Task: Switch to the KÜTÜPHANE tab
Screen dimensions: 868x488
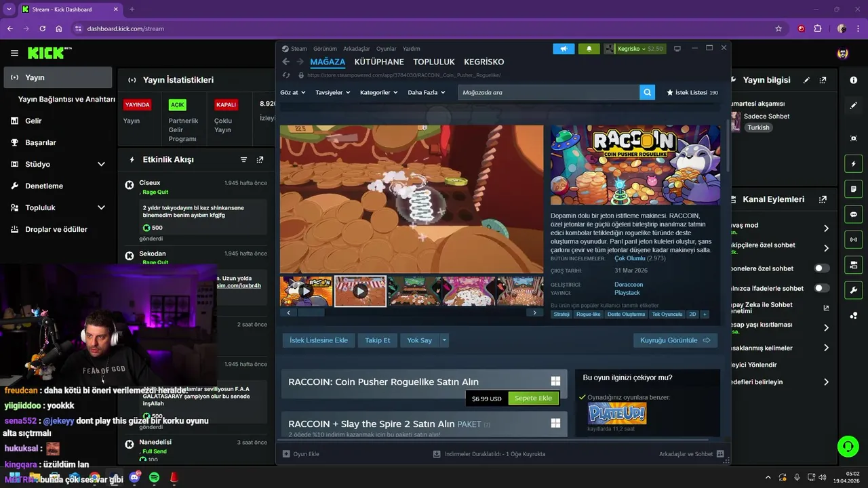Action: pos(379,62)
